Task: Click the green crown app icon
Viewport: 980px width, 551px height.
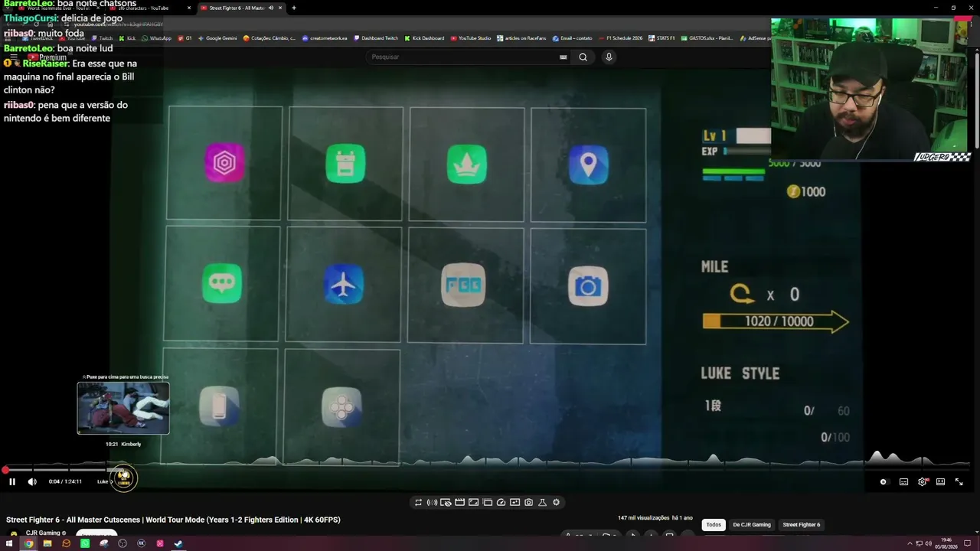Action: (467, 165)
